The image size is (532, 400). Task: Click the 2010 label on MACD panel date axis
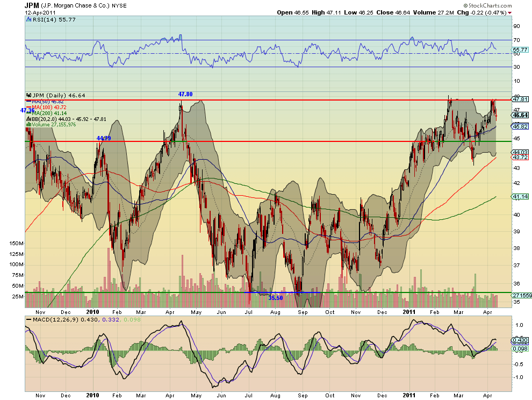click(92, 395)
